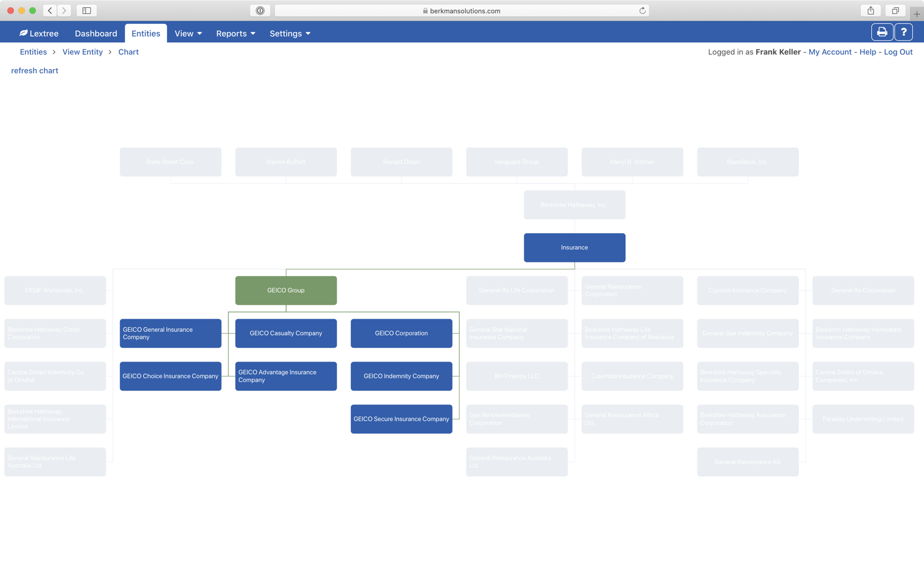Select GEICO Choice Insurance Company node
Image resolution: width=924 pixels, height=565 pixels.
[x=170, y=376]
